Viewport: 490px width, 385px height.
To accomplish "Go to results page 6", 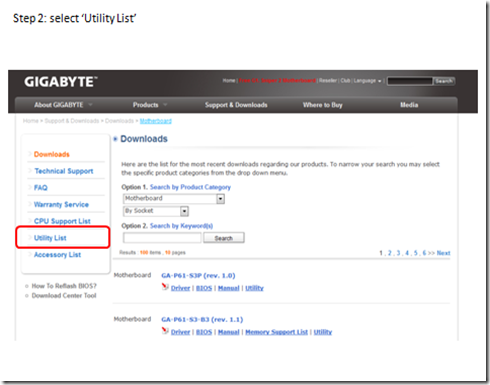I will [424, 253].
